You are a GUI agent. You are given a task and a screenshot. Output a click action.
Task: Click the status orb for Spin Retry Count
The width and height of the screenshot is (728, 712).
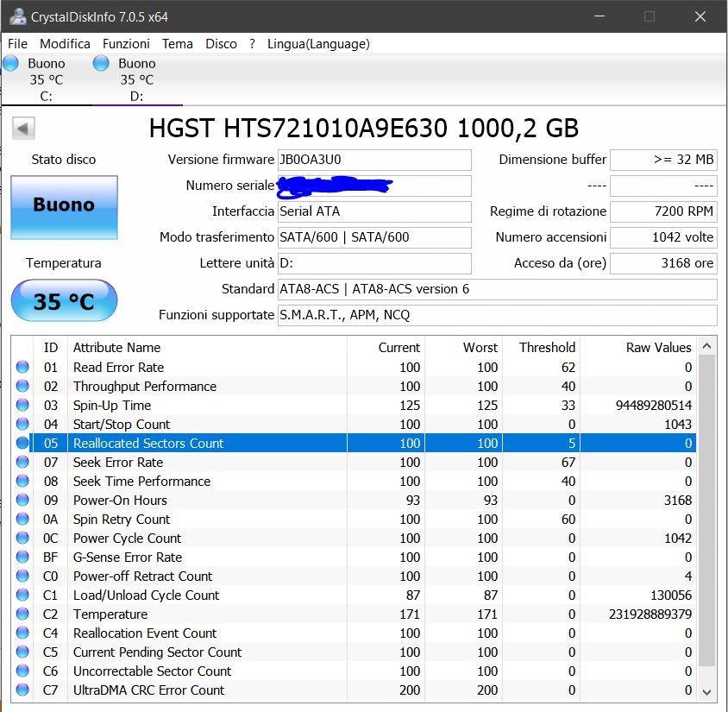coord(22,519)
